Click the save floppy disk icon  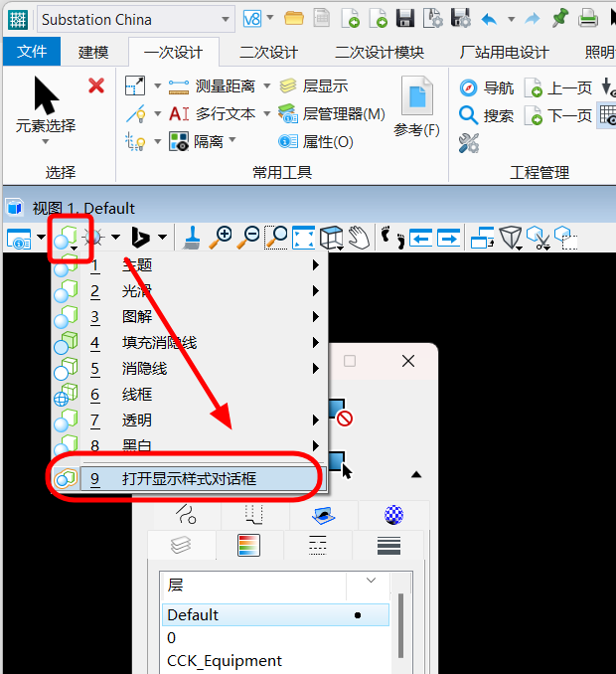pyautogui.click(x=404, y=19)
